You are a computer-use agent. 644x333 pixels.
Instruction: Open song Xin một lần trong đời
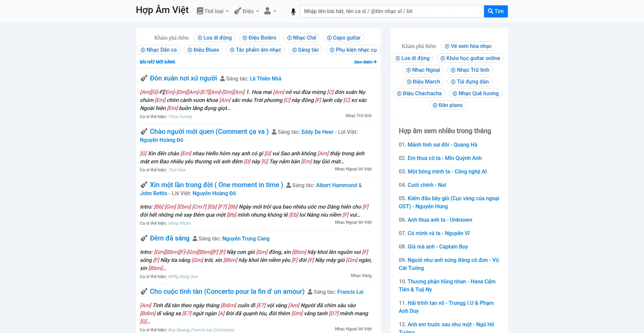(216, 185)
